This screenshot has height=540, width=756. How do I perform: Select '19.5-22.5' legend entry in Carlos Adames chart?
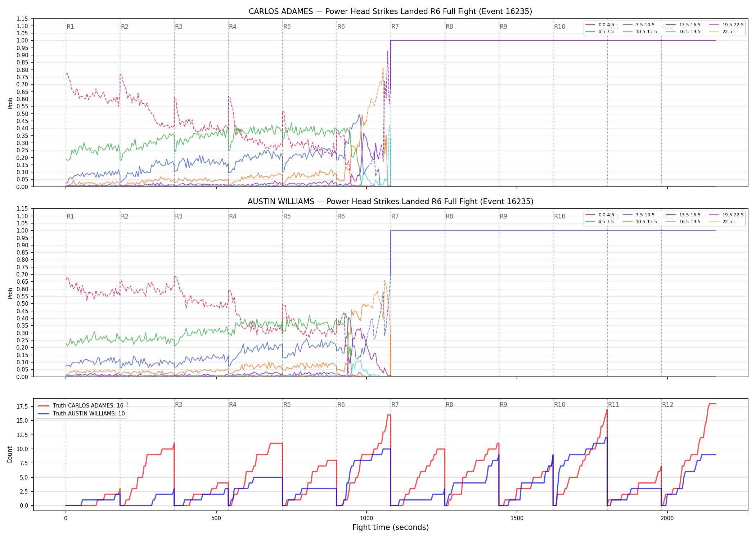click(726, 25)
